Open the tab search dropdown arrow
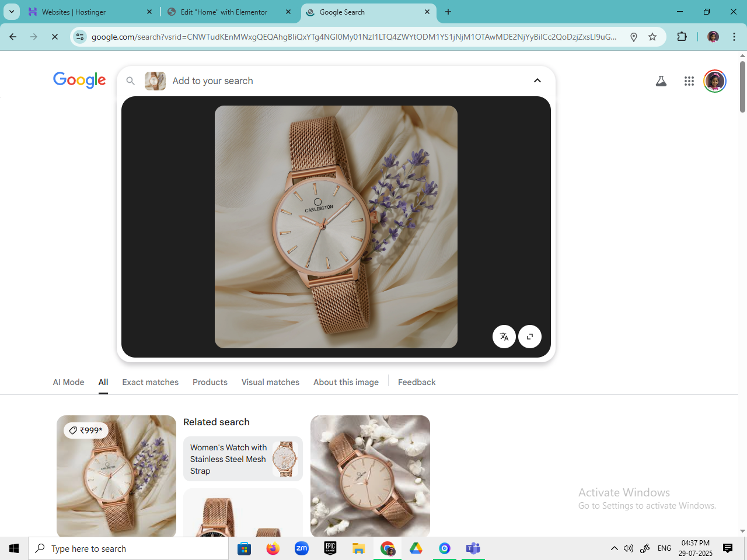Image resolution: width=747 pixels, height=560 pixels. tap(12, 12)
